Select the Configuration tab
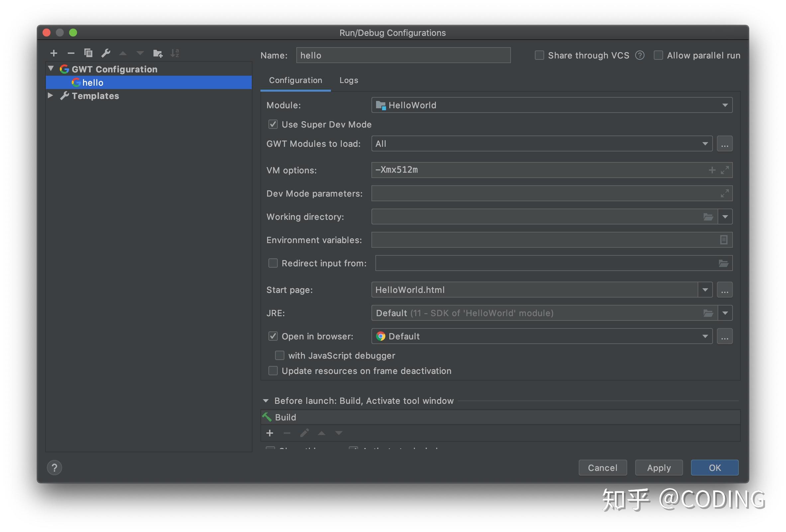Screen dimensions: 786x532 [x=295, y=80]
